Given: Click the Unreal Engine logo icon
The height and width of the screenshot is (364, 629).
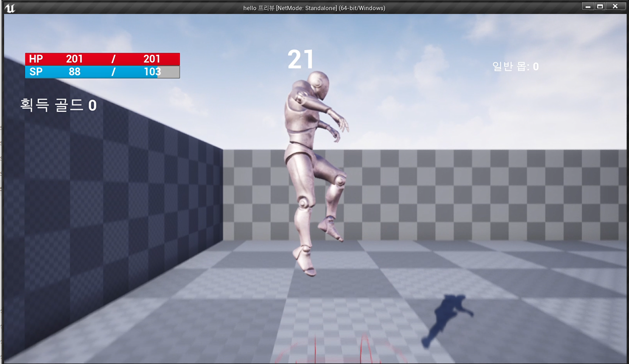Looking at the screenshot, I should (9, 7).
